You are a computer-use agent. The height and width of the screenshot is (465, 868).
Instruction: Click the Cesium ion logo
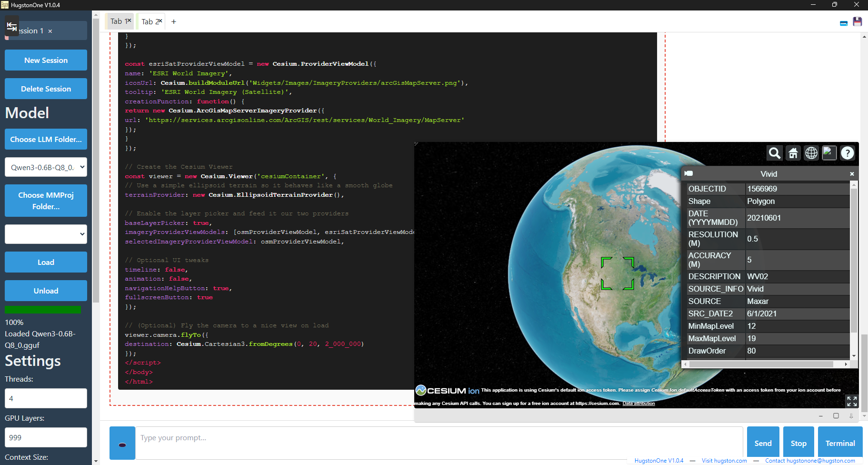tap(448, 391)
